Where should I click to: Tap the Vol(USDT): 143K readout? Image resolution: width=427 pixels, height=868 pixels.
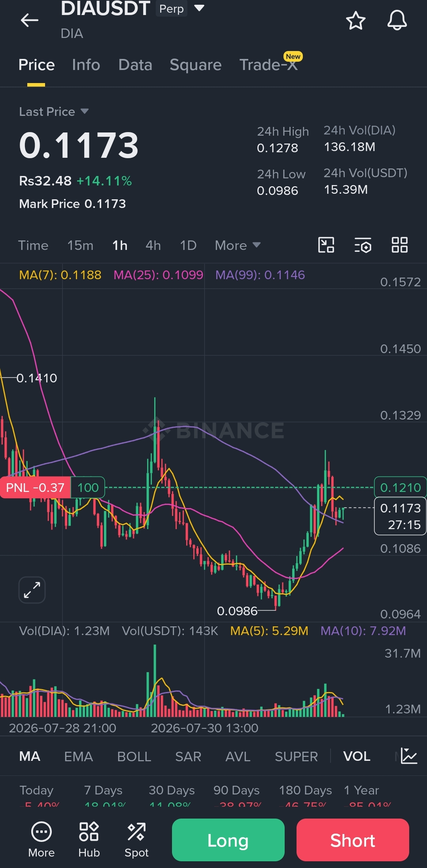pos(170,631)
